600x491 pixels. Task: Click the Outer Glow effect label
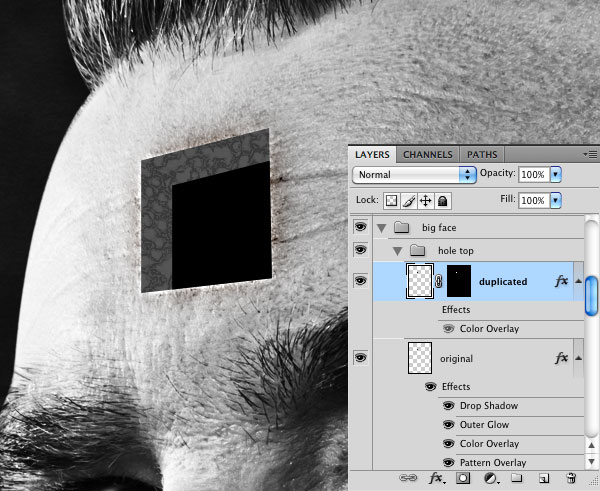(484, 425)
